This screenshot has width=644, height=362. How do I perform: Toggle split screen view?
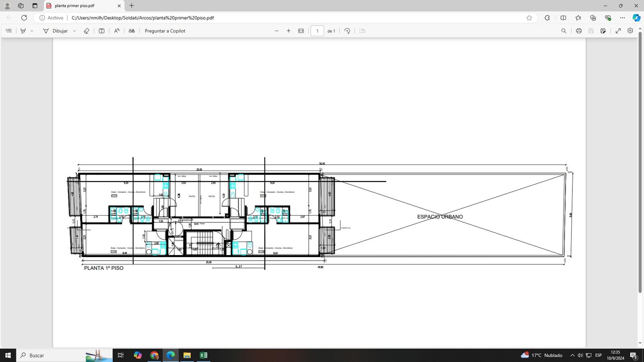click(563, 18)
